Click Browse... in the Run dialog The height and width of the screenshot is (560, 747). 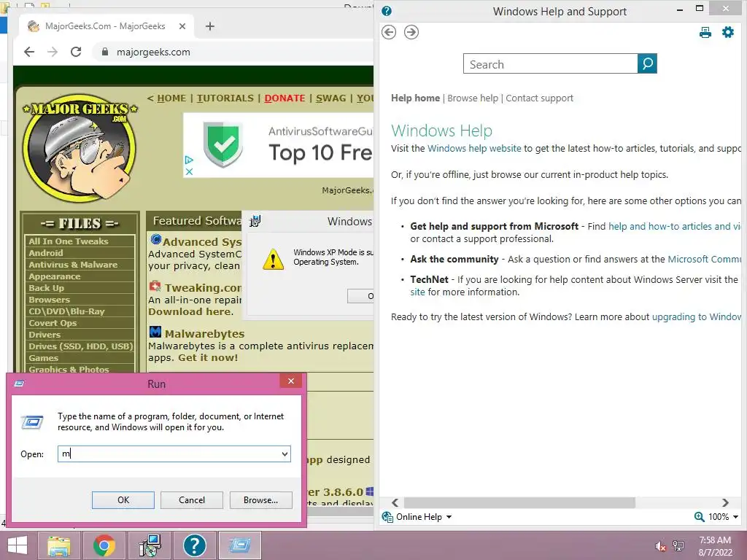tap(260, 500)
